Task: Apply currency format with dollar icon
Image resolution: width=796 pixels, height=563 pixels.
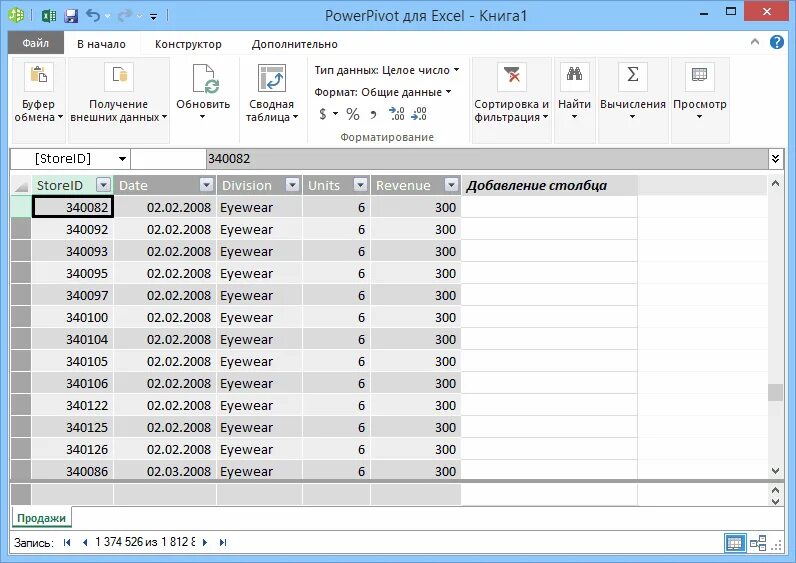Action: click(322, 114)
